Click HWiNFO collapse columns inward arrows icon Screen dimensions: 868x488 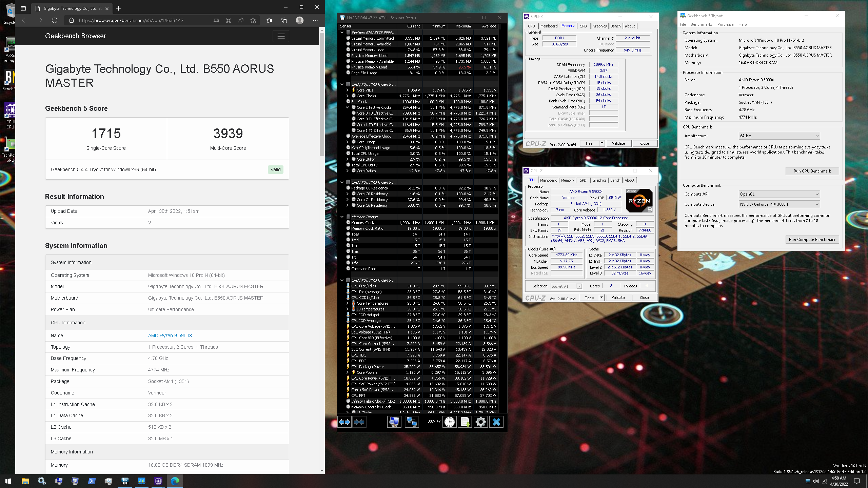click(x=359, y=422)
